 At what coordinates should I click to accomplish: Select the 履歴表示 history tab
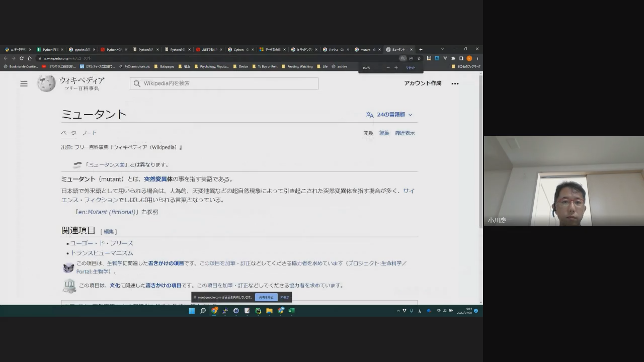click(x=405, y=133)
